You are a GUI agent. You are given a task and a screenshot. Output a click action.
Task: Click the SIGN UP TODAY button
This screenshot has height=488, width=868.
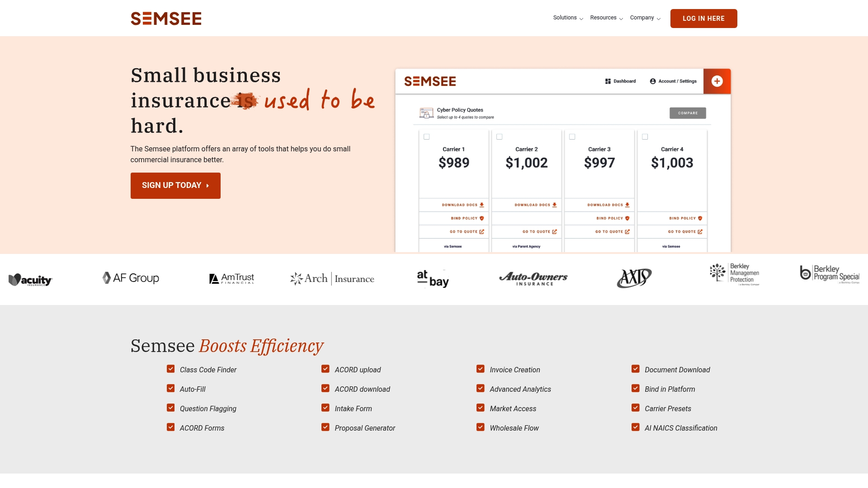(x=175, y=186)
